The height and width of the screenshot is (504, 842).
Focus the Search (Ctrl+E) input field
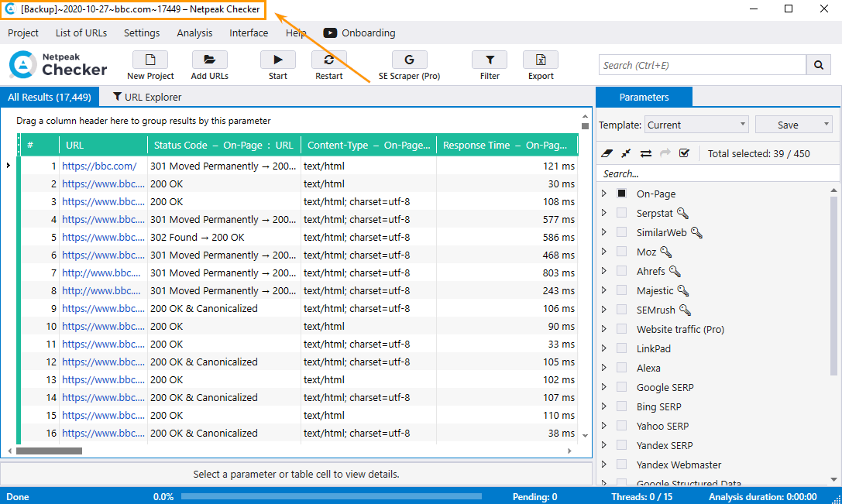coord(703,65)
